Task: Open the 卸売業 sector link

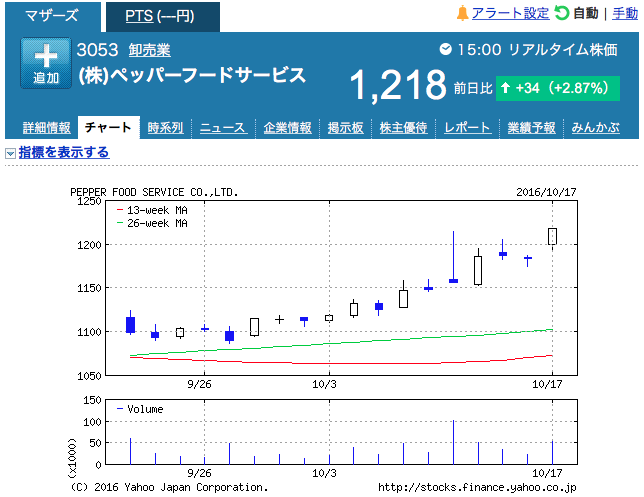Action: coord(150,51)
